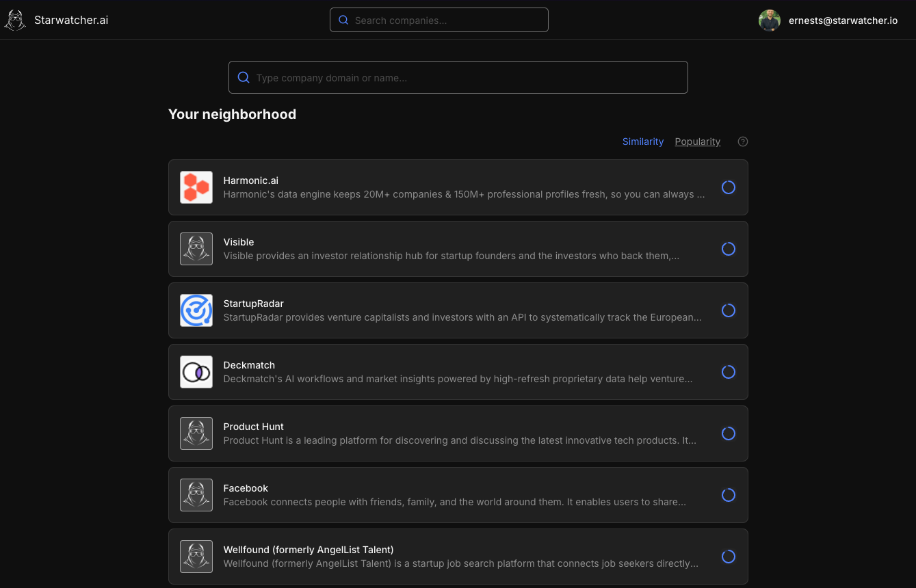Click the Type company domain or name field

coord(458,77)
